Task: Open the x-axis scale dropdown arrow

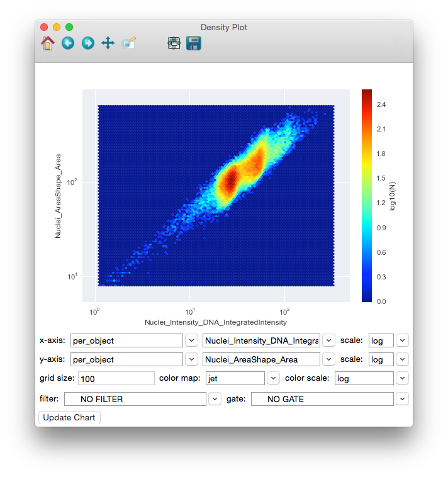Action: tap(402, 340)
